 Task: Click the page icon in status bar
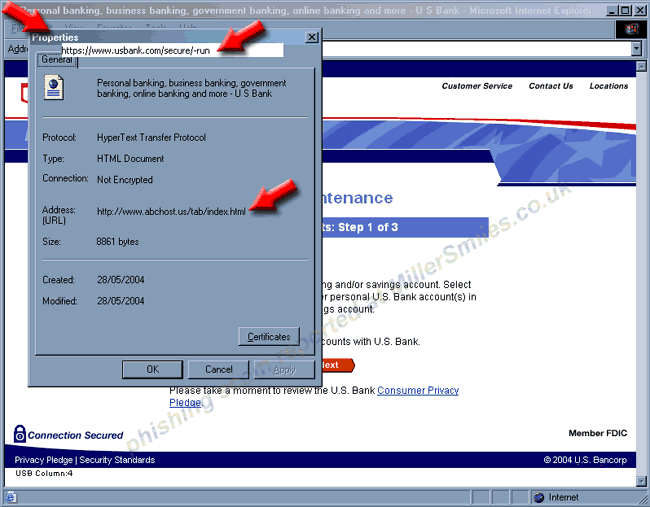coord(11,497)
